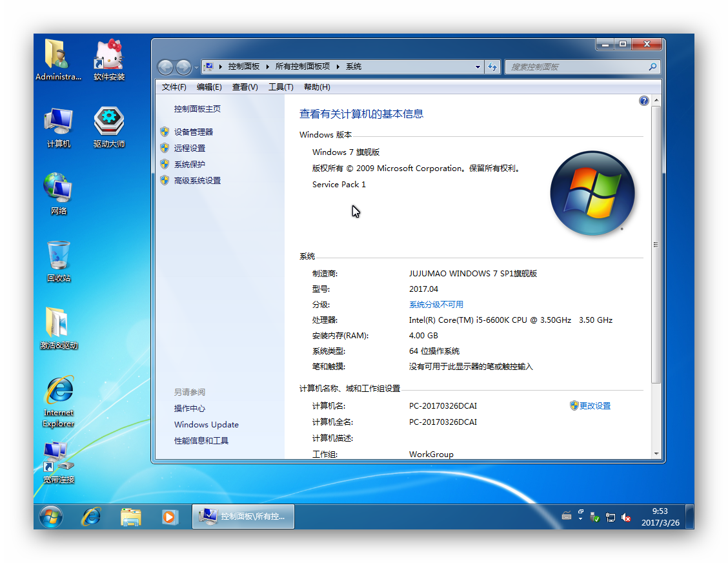Image resolution: width=728 pixels, height=563 pixels.
Task: Click the search magnifier icon
Action: click(652, 67)
